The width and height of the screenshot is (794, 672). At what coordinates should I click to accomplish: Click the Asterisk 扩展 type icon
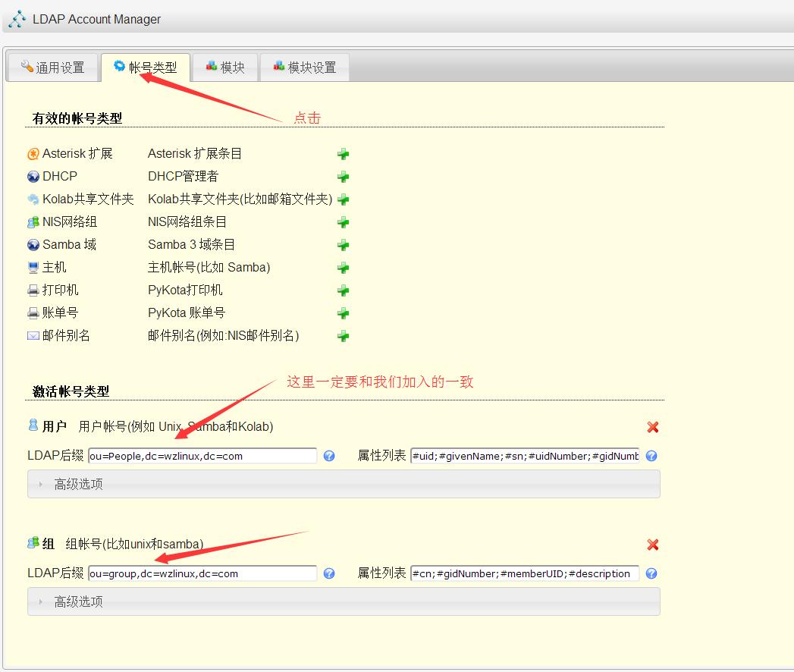33,153
